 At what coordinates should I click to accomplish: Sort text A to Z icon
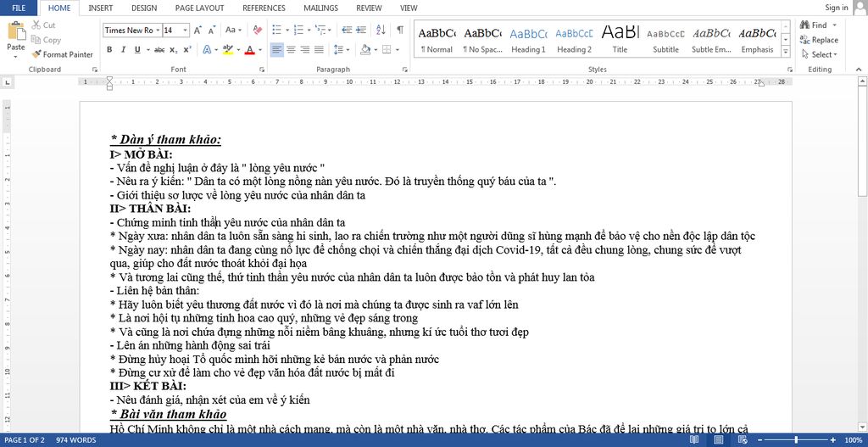381,30
